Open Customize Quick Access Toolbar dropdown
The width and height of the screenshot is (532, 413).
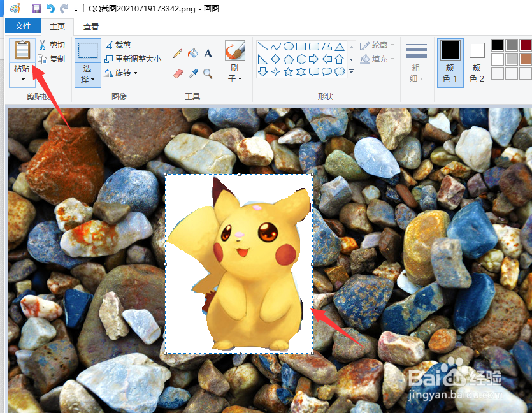(x=76, y=9)
